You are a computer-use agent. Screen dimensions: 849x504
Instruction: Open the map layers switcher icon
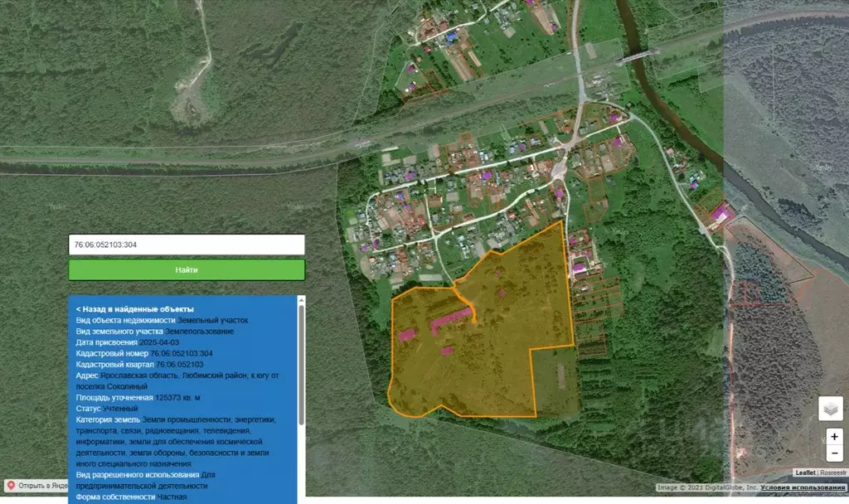pyautogui.click(x=831, y=409)
